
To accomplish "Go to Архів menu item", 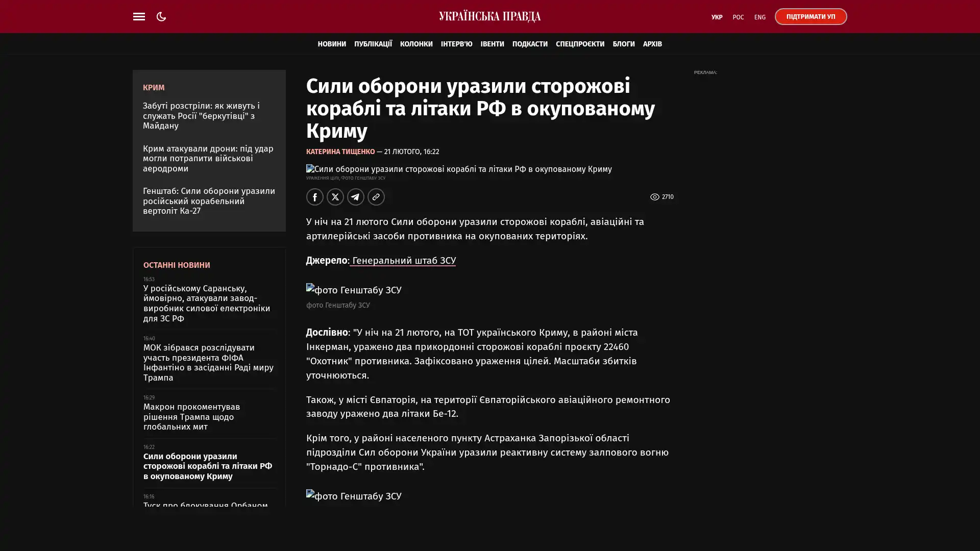I will [652, 44].
